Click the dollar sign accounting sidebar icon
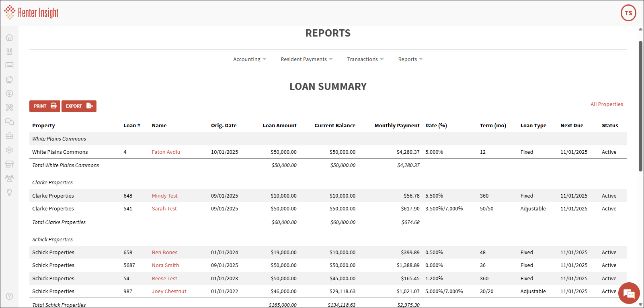This screenshot has height=308, width=644. pos(9,94)
